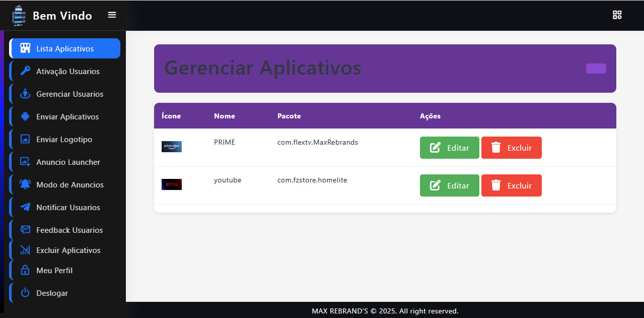
Task: Click the key icon for Ativação Usuarios
Action: click(25, 71)
